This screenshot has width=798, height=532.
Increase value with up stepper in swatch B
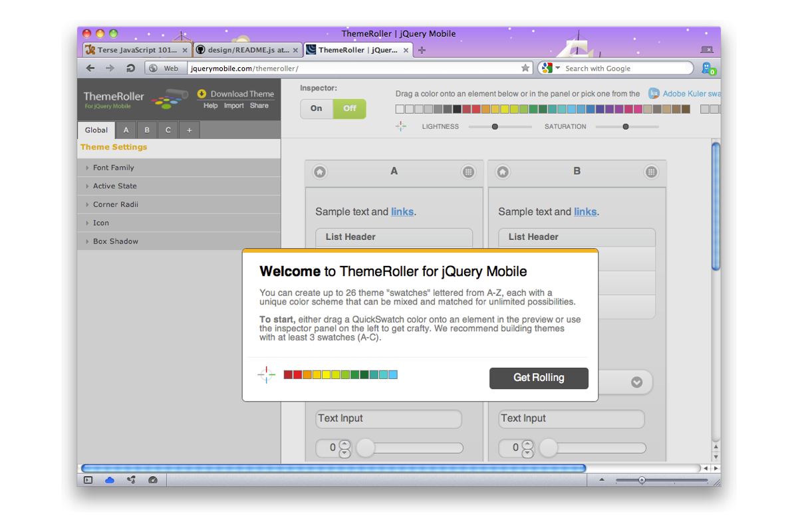(527, 444)
